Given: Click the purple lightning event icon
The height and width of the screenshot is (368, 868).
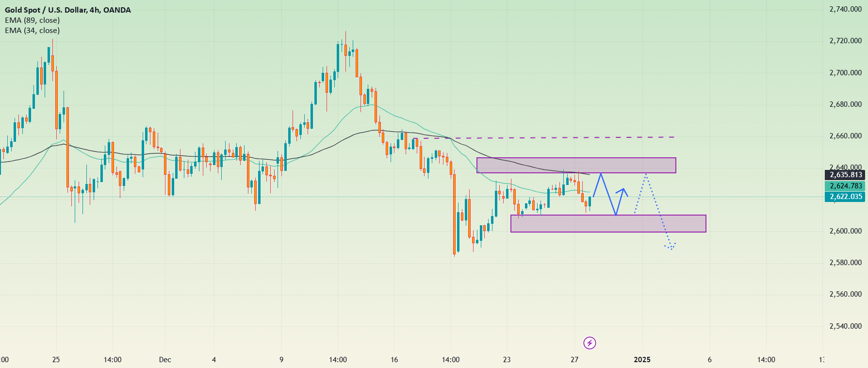Looking at the screenshot, I should 590,343.
